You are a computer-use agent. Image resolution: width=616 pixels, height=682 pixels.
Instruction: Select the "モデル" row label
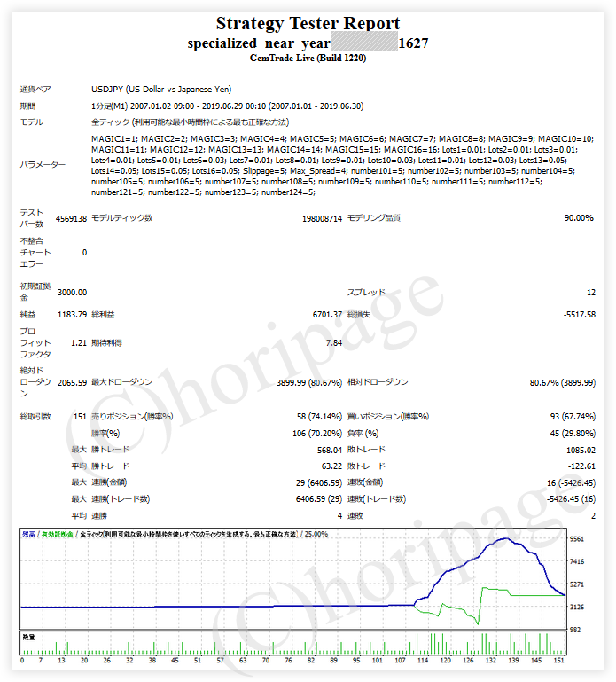pyautogui.click(x=31, y=122)
